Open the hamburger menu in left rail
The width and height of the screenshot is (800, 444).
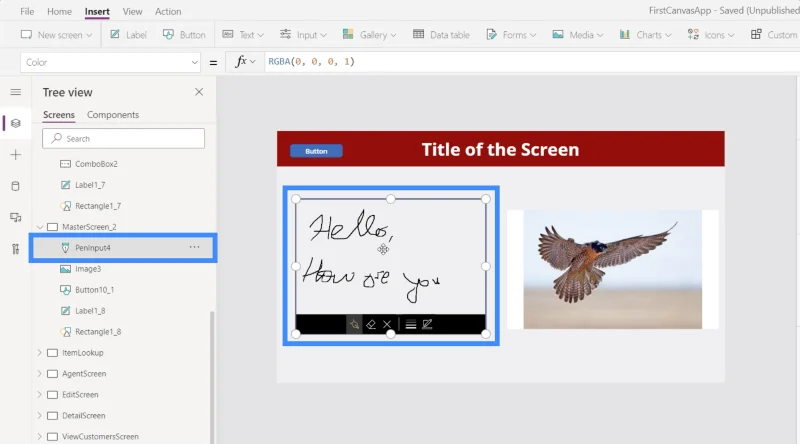click(16, 92)
